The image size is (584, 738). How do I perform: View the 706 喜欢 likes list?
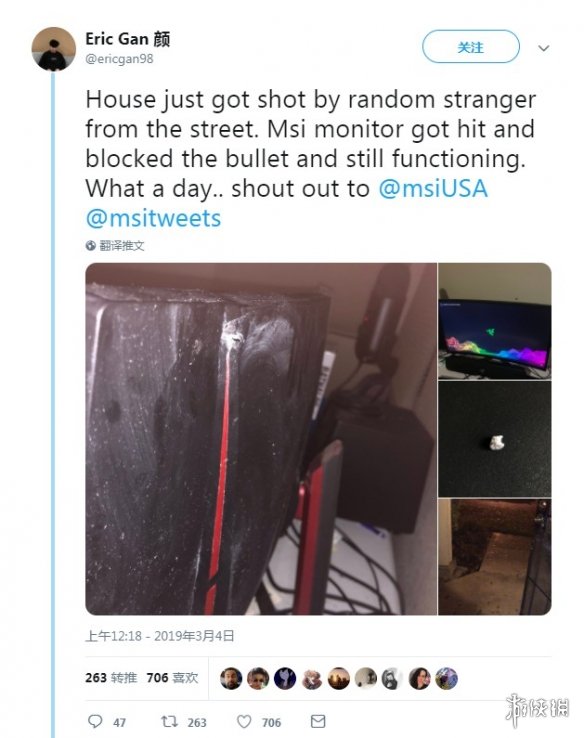[172, 677]
